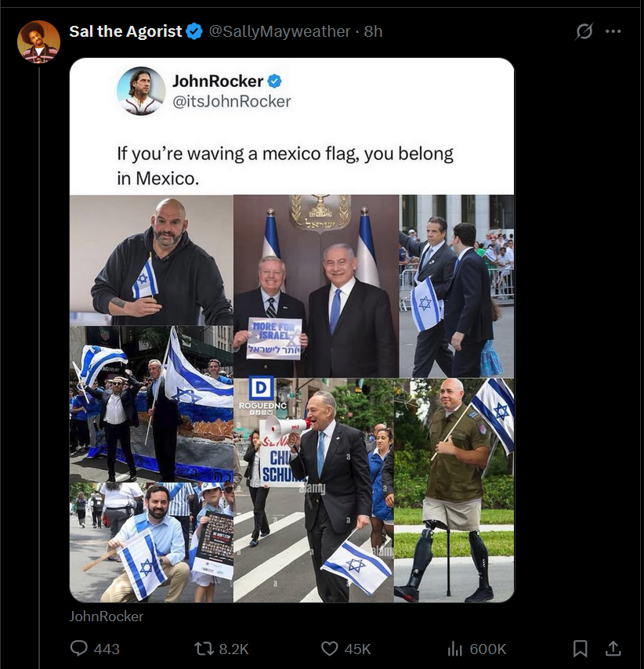Click the JohnRocker caption below the image
644x669 pixels.
107,616
